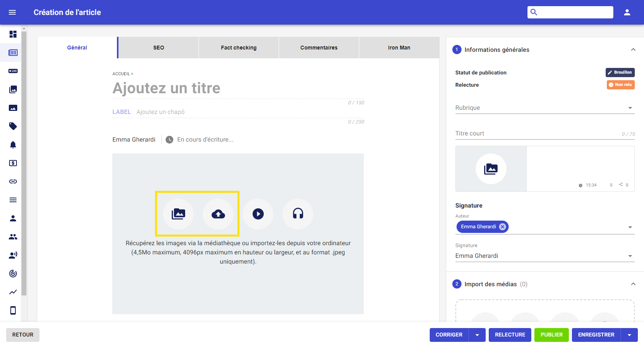Open the tags section in sidebar
Screen dimensions: 644x348
point(13,126)
